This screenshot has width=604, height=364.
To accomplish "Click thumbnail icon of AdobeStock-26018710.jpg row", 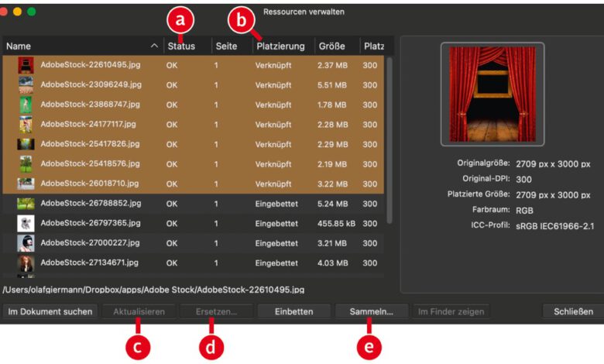I will [x=26, y=184].
